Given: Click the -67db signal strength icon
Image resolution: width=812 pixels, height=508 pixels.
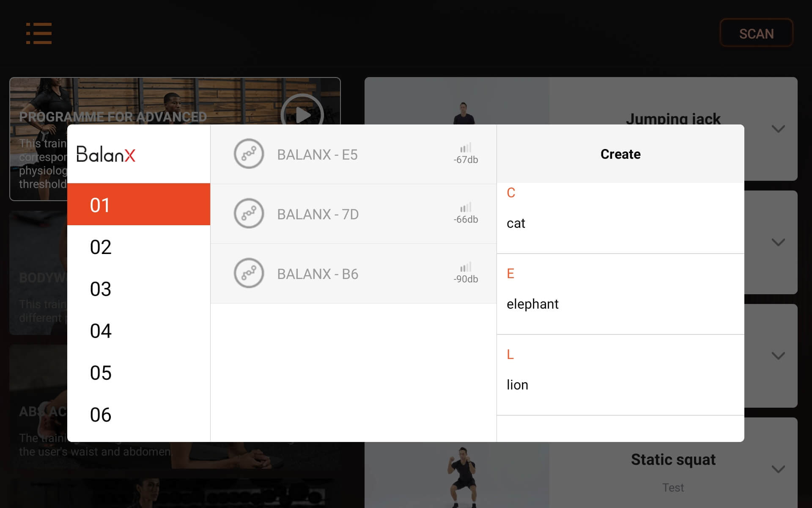Looking at the screenshot, I should [466, 148].
